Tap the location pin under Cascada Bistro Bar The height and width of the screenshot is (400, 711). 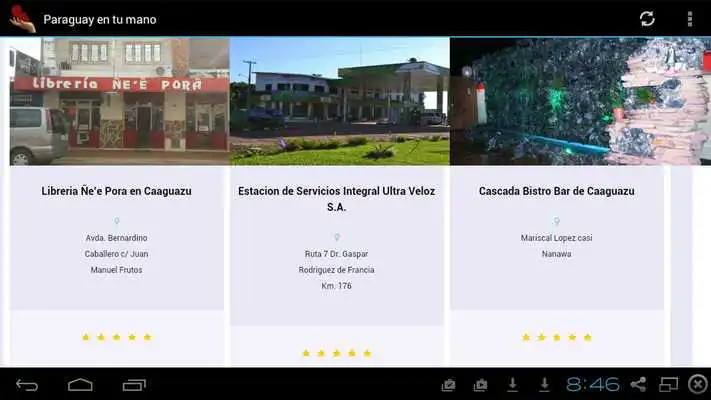pyautogui.click(x=557, y=222)
